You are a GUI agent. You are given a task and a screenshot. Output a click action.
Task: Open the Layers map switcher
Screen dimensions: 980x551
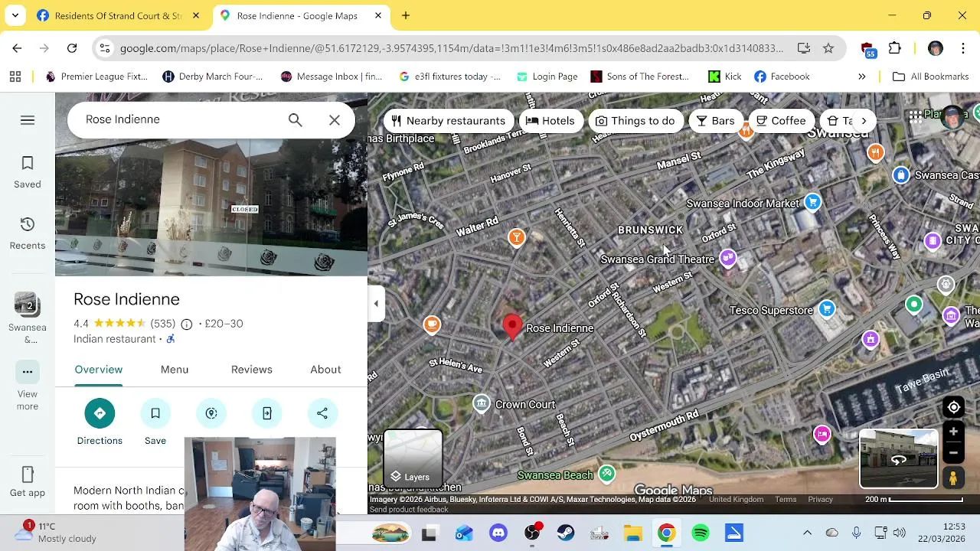[413, 459]
